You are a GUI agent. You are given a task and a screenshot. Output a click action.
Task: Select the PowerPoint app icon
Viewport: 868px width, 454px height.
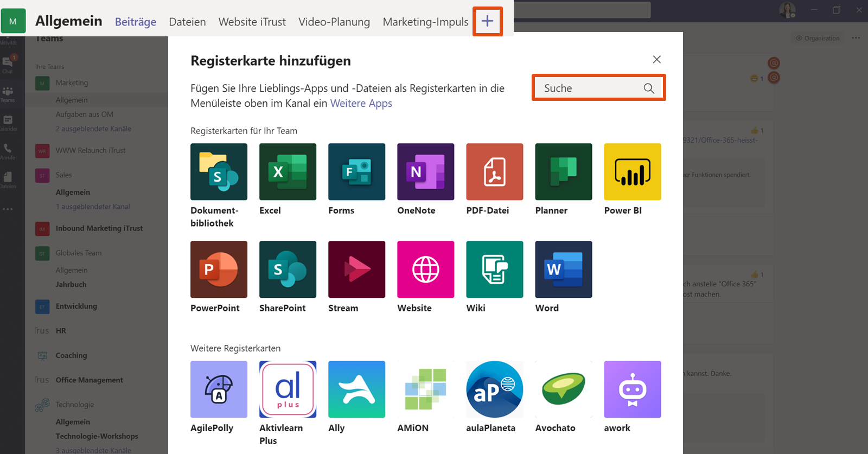coord(219,270)
